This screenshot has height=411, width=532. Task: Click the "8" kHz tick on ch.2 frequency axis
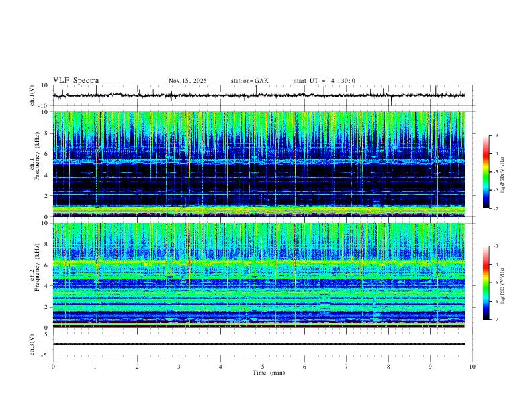(46, 244)
